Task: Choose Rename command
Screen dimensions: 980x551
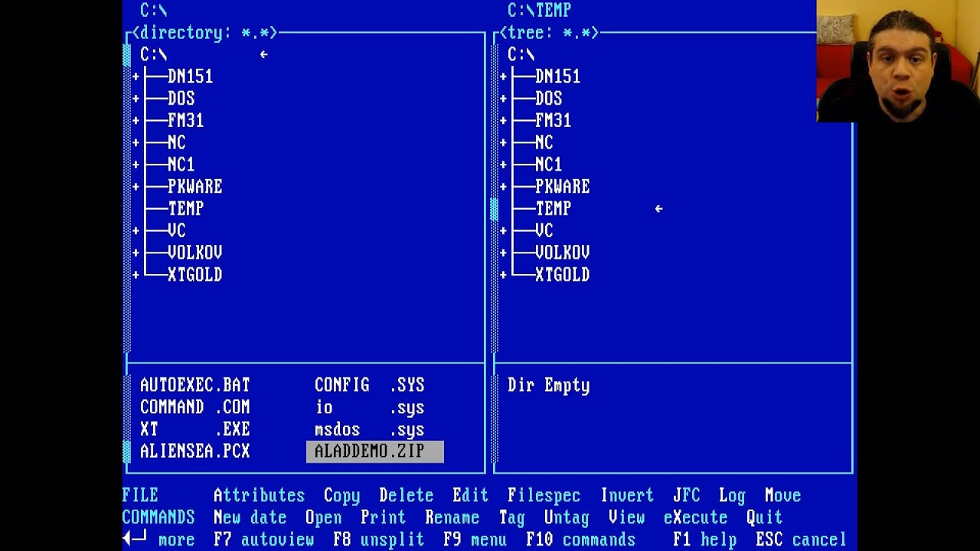Action: click(x=452, y=518)
